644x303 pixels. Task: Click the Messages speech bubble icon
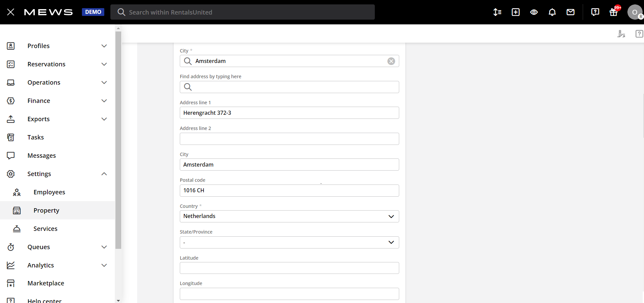coord(11,155)
